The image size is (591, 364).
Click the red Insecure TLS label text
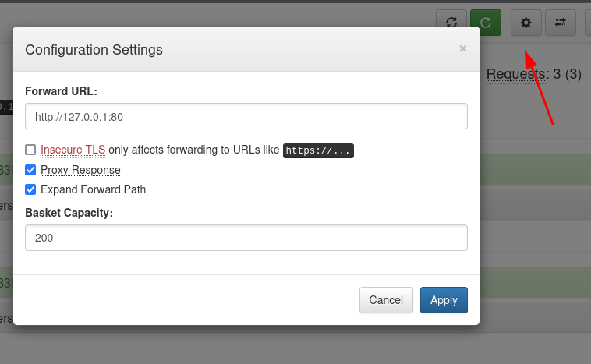point(73,150)
